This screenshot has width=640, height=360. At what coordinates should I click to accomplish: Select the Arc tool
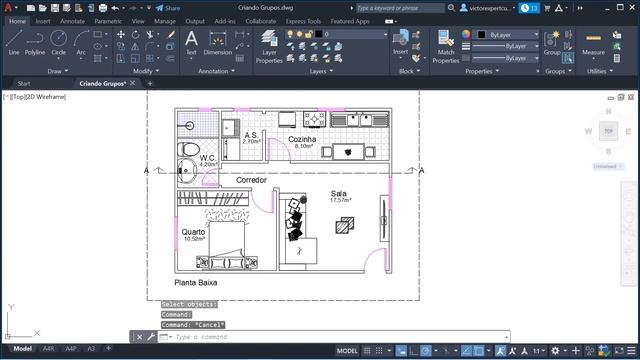[x=81, y=42]
